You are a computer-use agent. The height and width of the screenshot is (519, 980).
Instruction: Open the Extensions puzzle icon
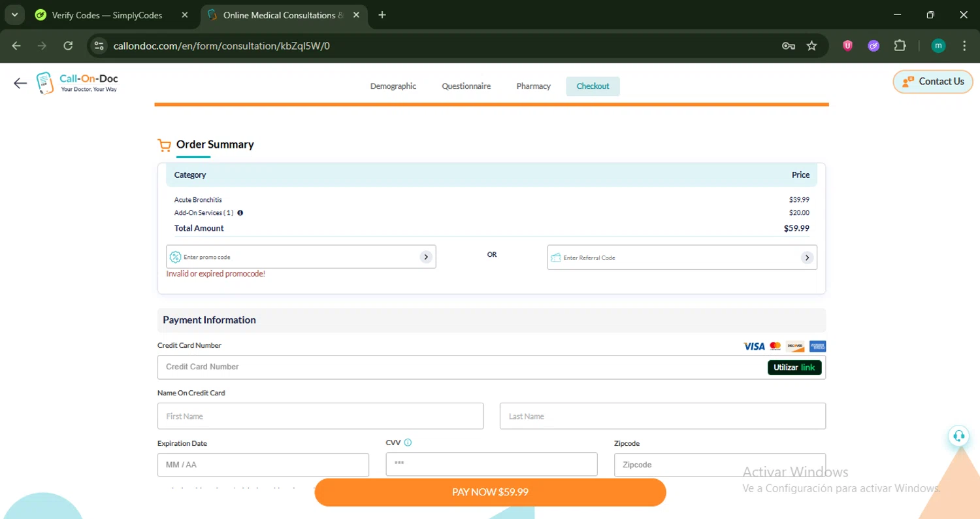click(x=900, y=46)
